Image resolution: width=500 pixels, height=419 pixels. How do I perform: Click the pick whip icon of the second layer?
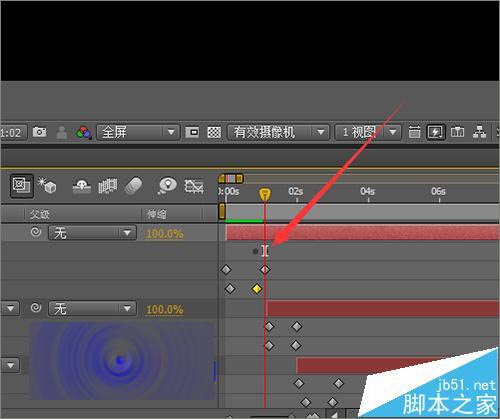36,308
